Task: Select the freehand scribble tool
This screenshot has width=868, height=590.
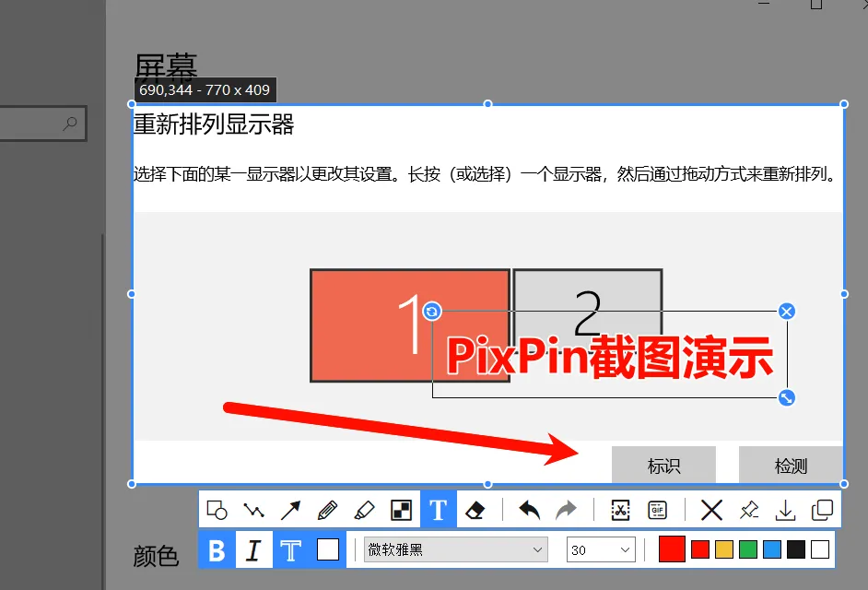Action: tap(255, 509)
